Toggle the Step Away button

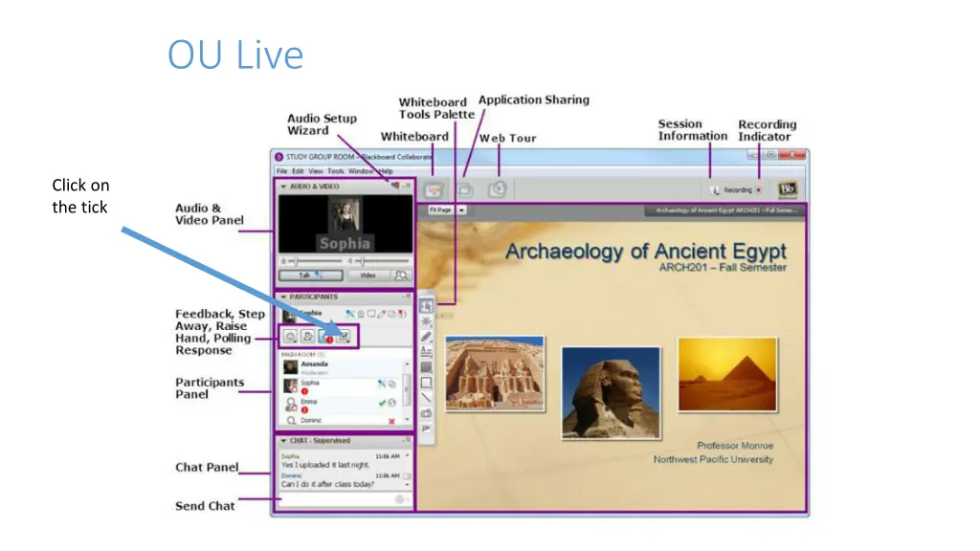point(307,337)
